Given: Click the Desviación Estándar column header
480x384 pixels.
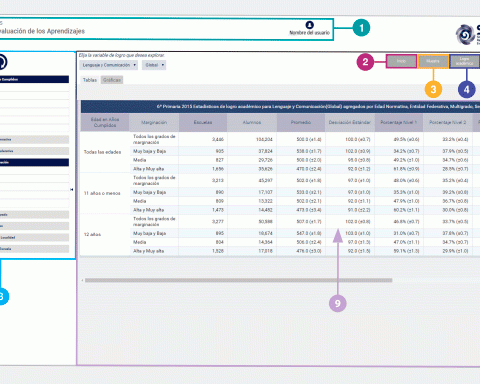Looking at the screenshot, I should (x=350, y=122).
